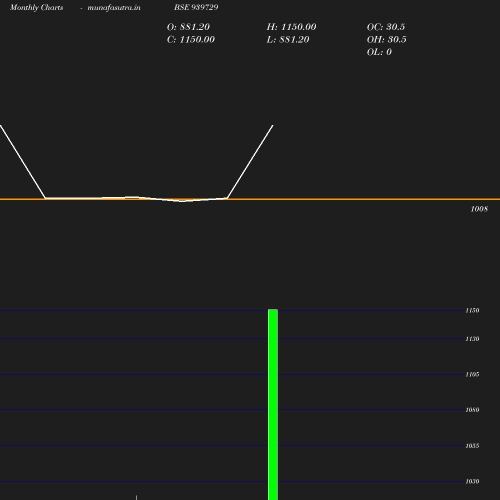Click the small tick mark at chart bottom
Screen dimensions: 500x500
pyautogui.click(x=136, y=497)
